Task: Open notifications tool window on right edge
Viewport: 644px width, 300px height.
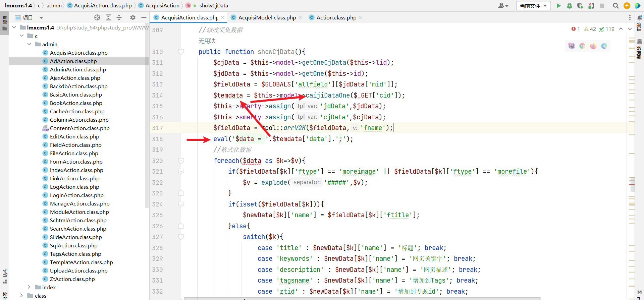Action: (x=639, y=23)
